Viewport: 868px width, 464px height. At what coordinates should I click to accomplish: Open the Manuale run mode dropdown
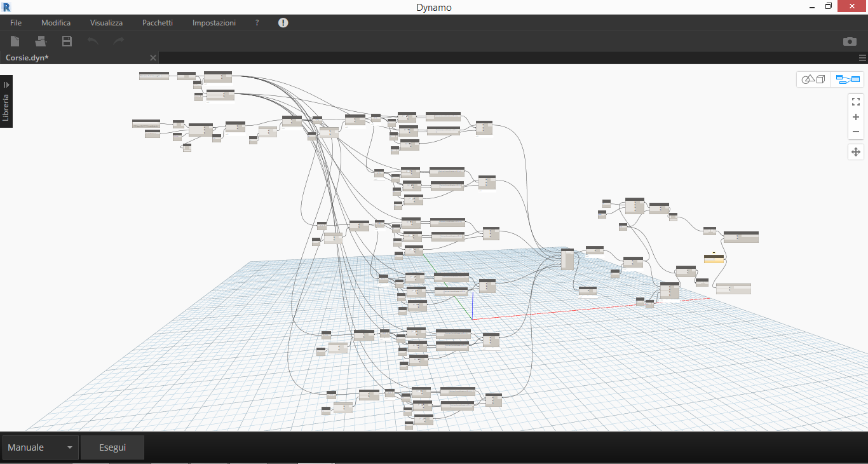(41, 447)
